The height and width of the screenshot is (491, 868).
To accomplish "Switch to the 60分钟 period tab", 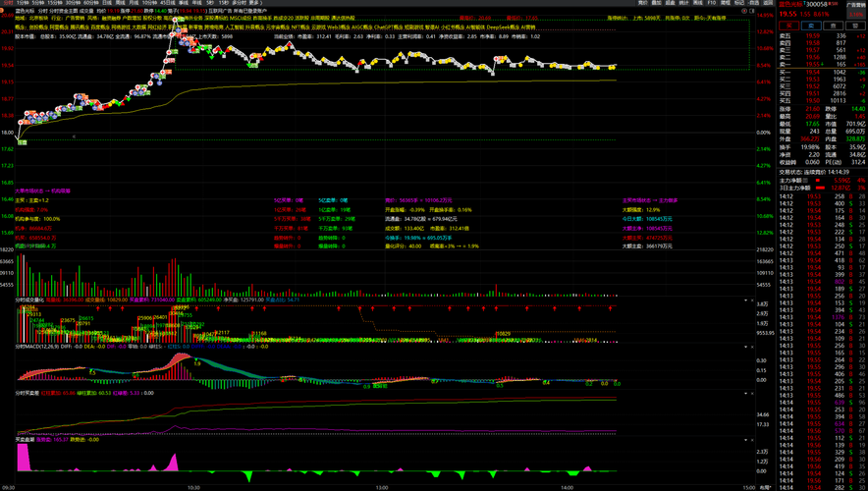I will pos(90,3).
